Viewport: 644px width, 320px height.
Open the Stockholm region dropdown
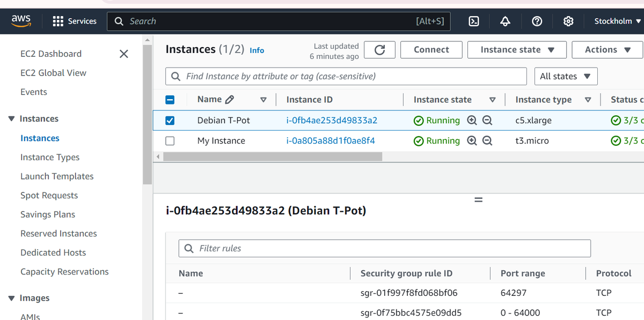pyautogui.click(x=617, y=21)
